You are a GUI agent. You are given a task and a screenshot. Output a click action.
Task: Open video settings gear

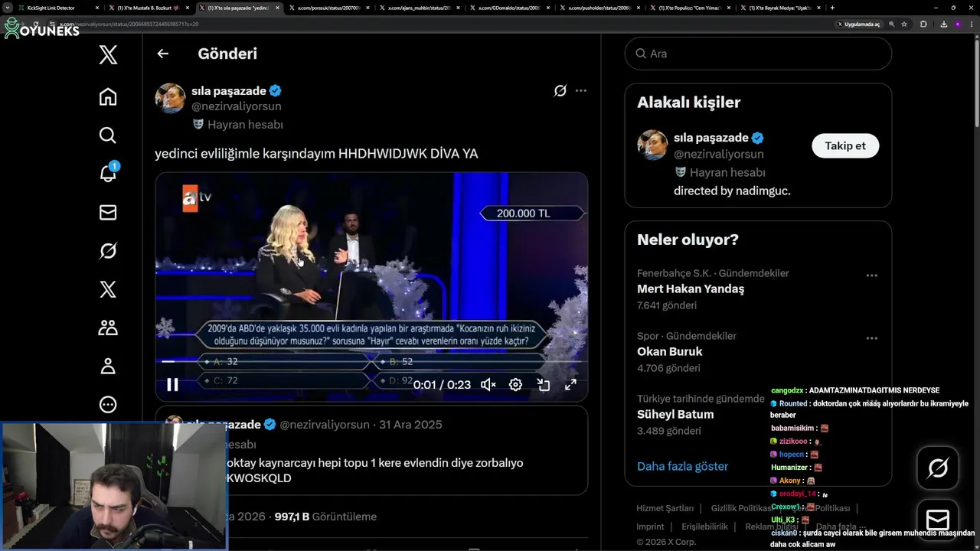click(x=516, y=385)
